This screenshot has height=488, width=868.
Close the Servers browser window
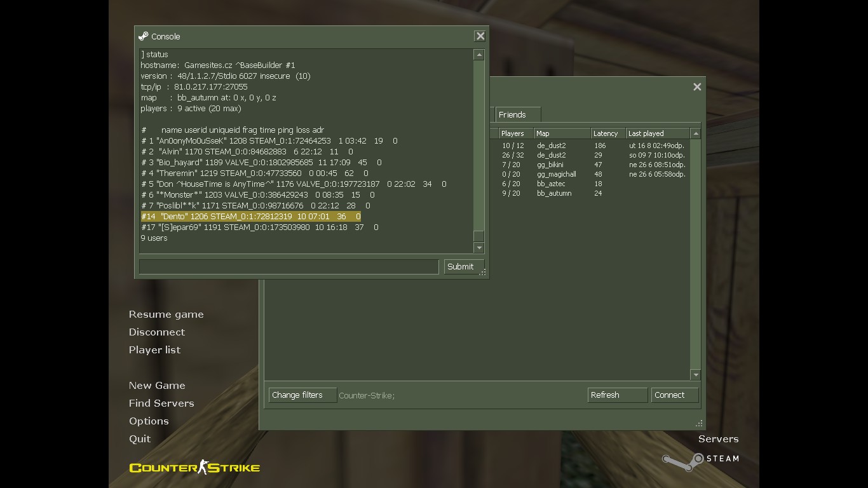pos(697,87)
